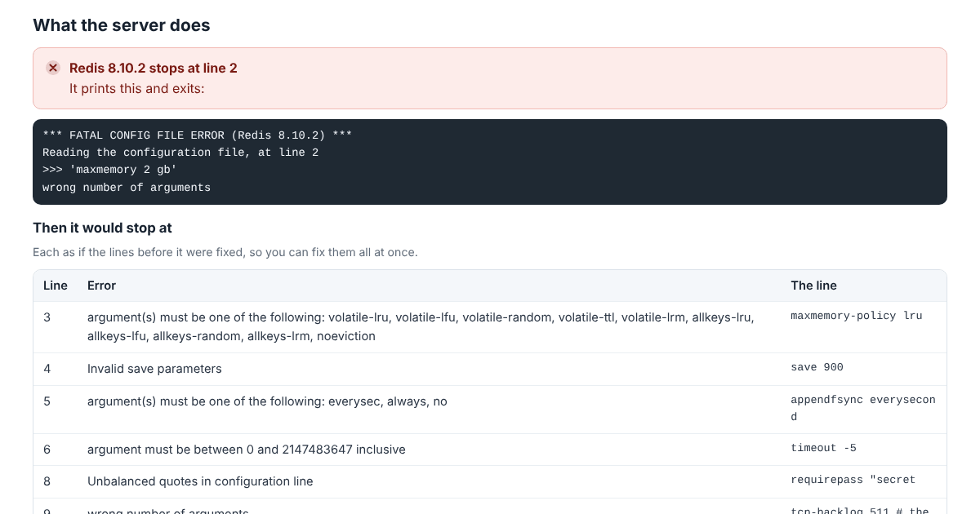Click "Reading the configuration file, at line 2"
Viewport: 980px width, 514px height.
(180, 153)
